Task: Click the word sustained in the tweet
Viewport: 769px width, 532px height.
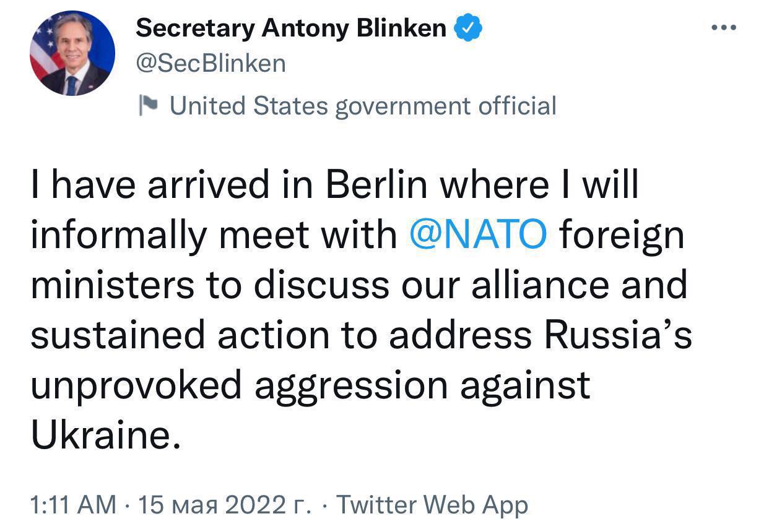Action: [117, 335]
